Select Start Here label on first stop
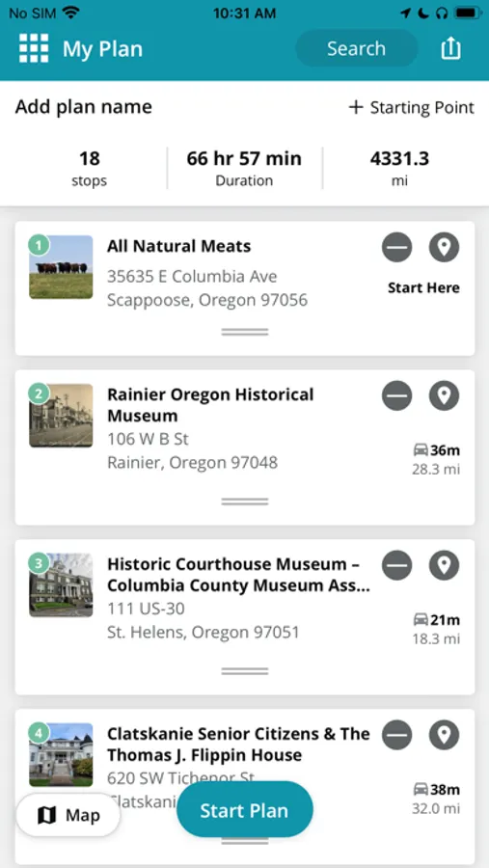 (x=423, y=287)
